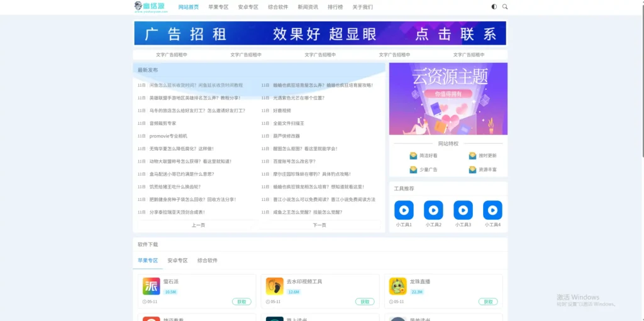Open the 全能文件扫描王 entry
The height and width of the screenshot is (321, 644).
pyautogui.click(x=288, y=123)
